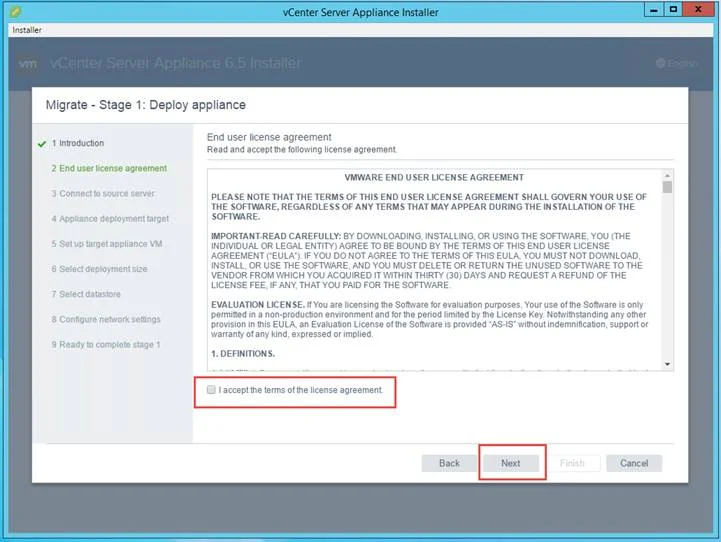This screenshot has width=721, height=542.
Task: Cancel the migration wizard
Action: [634, 463]
